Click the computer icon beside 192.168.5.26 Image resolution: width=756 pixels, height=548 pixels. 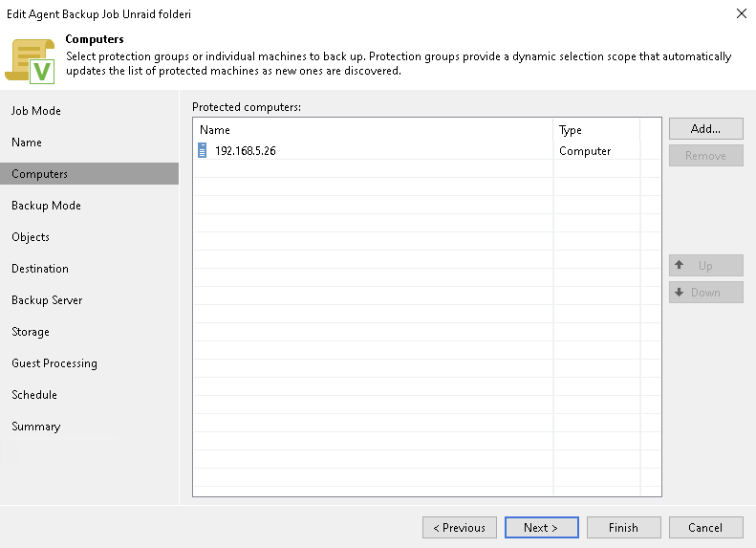coord(203,150)
